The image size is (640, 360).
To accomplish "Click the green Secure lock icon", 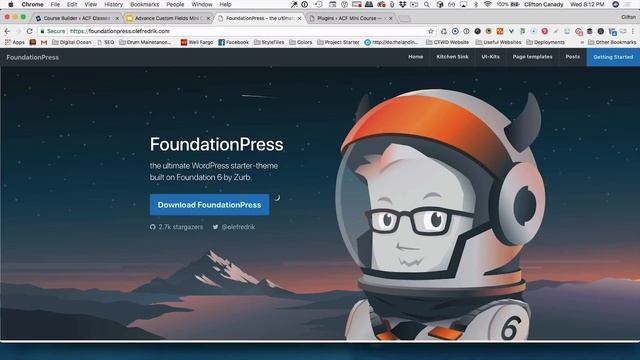I will [x=42, y=31].
